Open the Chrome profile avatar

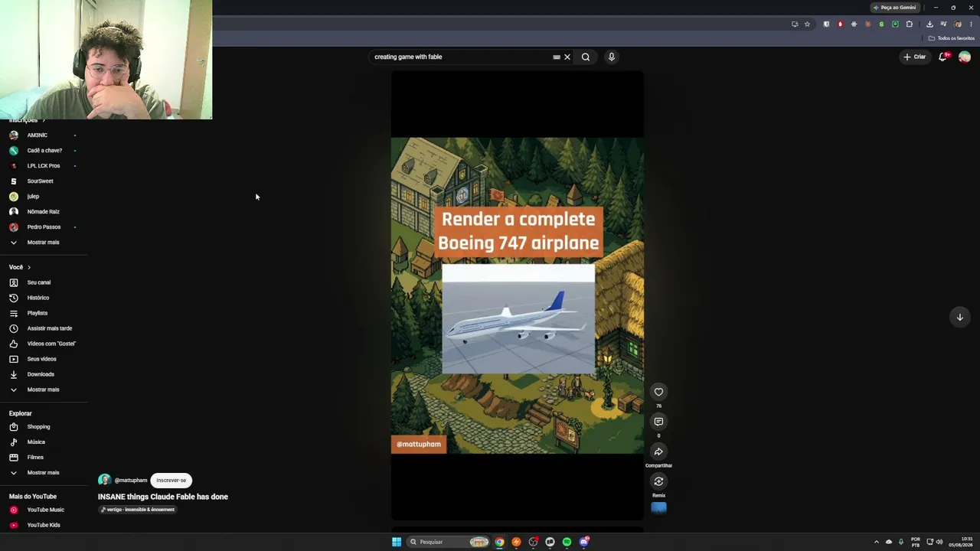(x=957, y=24)
